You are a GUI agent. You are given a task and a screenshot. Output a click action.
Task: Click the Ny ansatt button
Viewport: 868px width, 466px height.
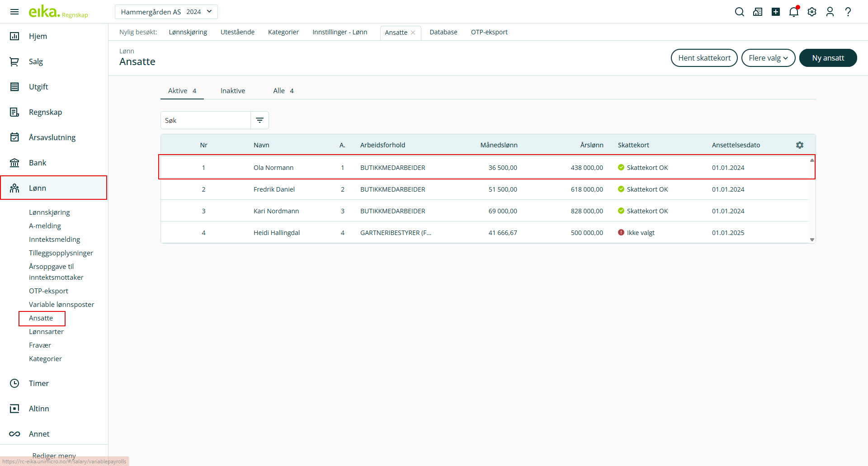(x=828, y=58)
